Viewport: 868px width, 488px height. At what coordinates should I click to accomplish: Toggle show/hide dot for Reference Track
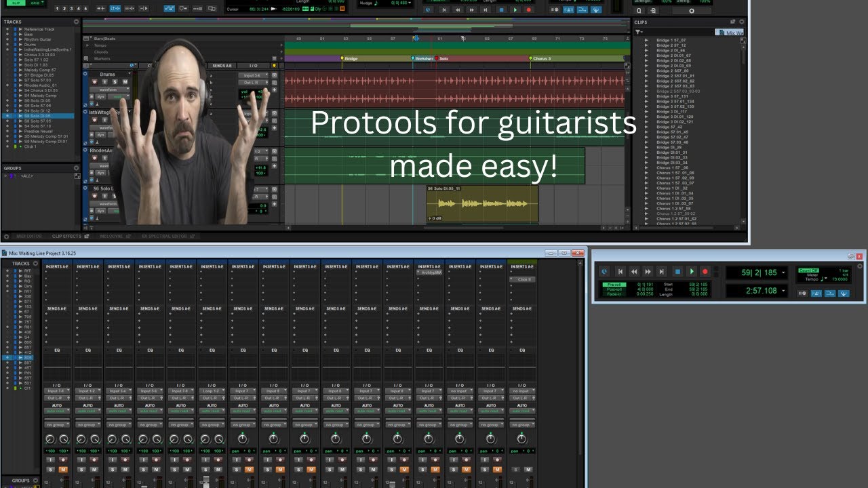(x=7, y=29)
